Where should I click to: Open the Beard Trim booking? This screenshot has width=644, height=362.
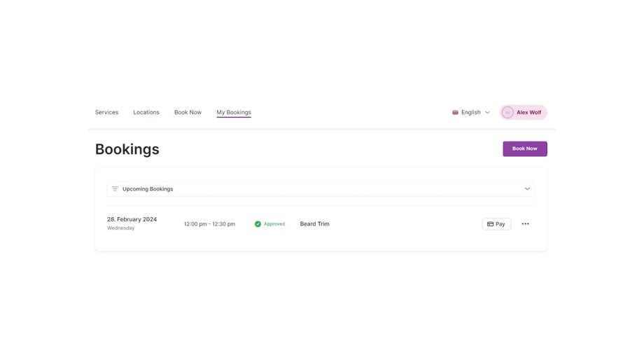coord(314,224)
